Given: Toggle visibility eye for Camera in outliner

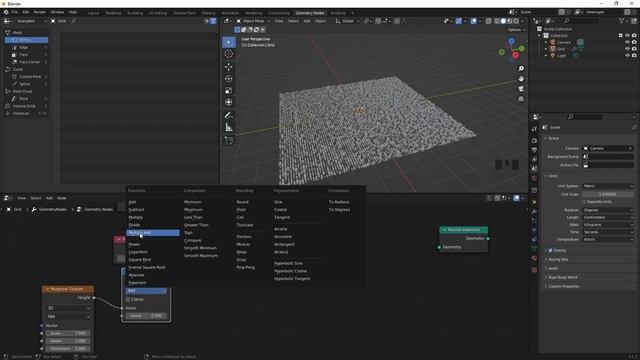Looking at the screenshot, I should point(627,42).
